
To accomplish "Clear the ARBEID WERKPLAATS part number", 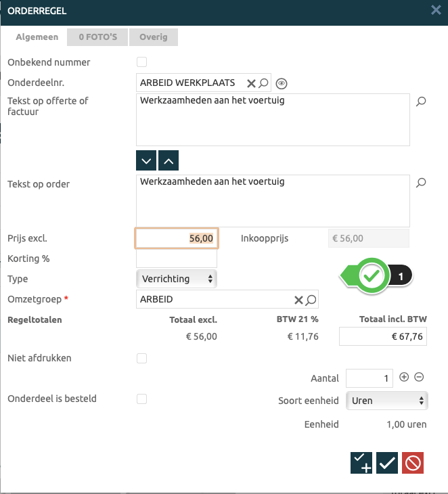I will tap(251, 83).
